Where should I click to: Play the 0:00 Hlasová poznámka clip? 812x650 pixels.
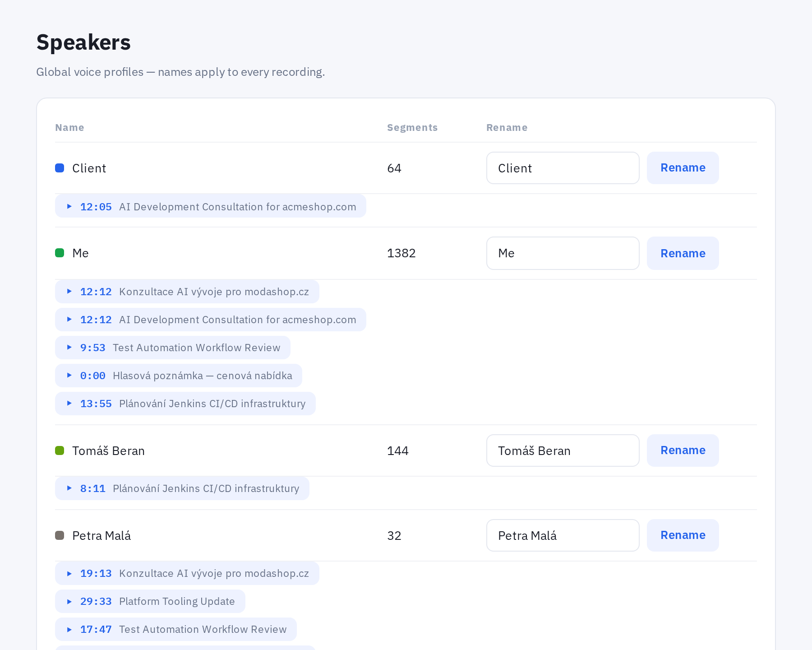178,375
